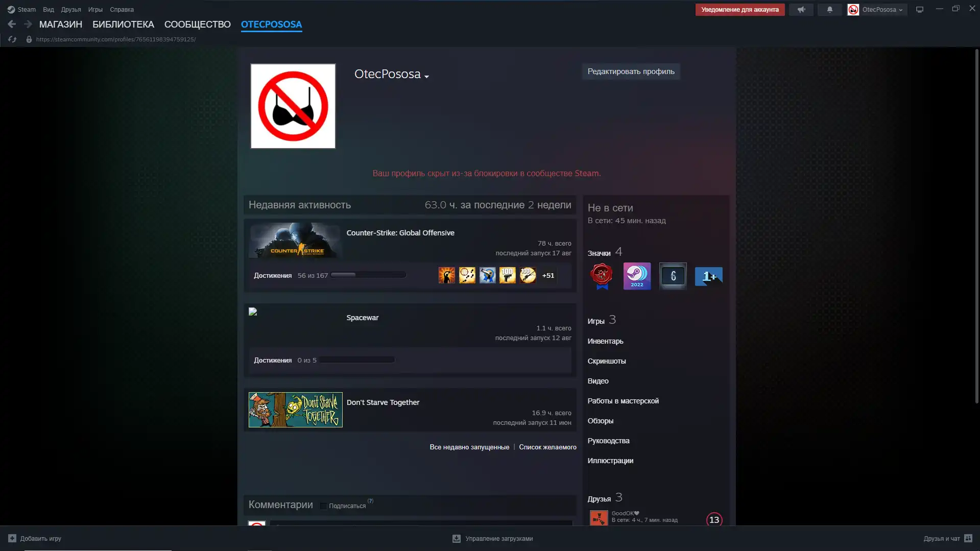Image resolution: width=980 pixels, height=551 pixels.
Task: Open the Иллюстрации link
Action: [610, 461]
